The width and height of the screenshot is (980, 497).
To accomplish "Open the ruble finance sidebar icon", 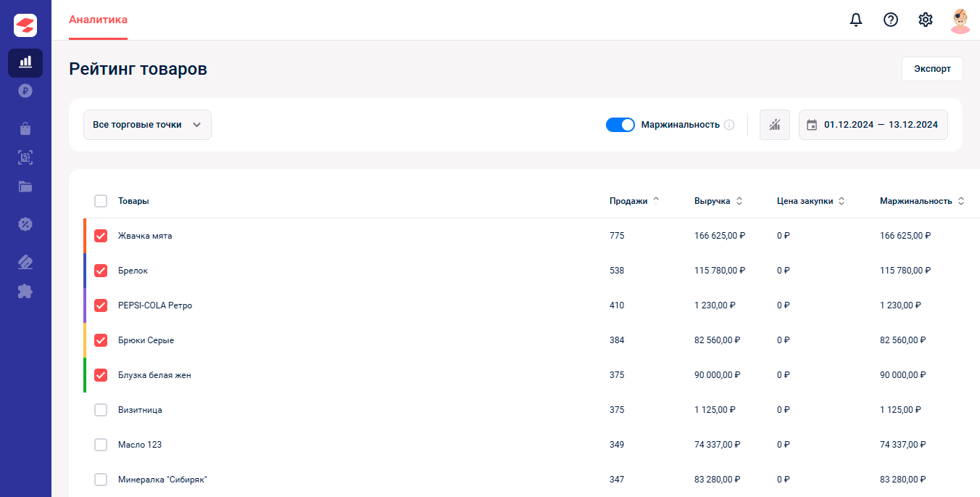I will point(25,91).
